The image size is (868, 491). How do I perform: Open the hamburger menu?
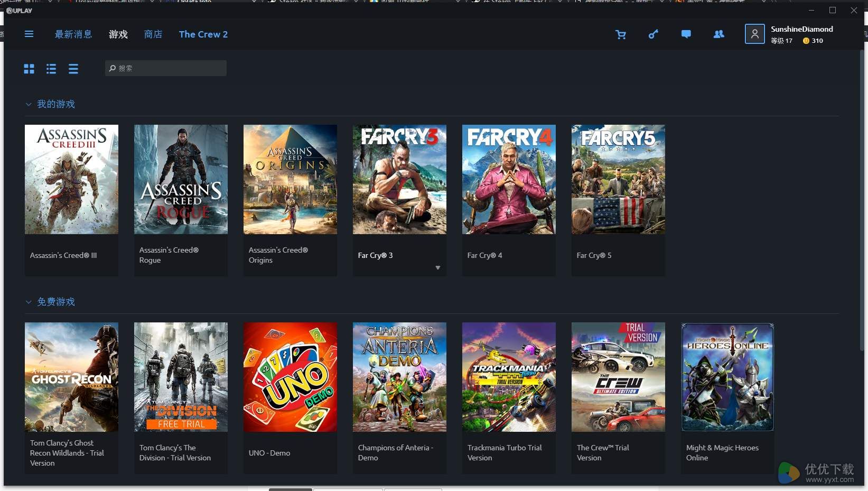pyautogui.click(x=29, y=34)
